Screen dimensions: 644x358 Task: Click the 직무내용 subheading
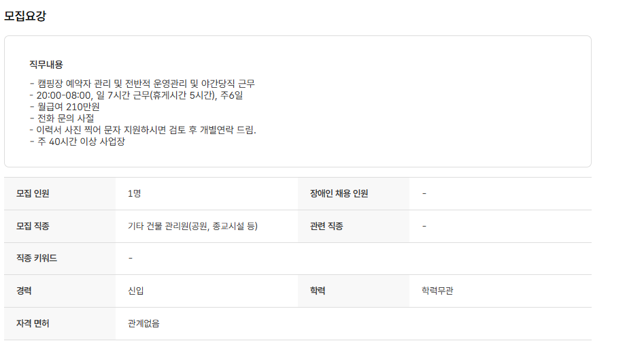[x=46, y=65]
